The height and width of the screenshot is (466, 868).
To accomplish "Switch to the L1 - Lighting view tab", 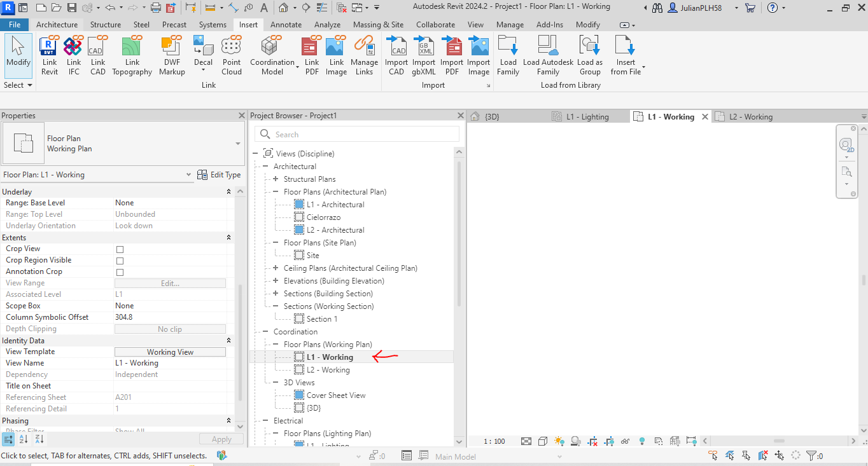I will [587, 117].
